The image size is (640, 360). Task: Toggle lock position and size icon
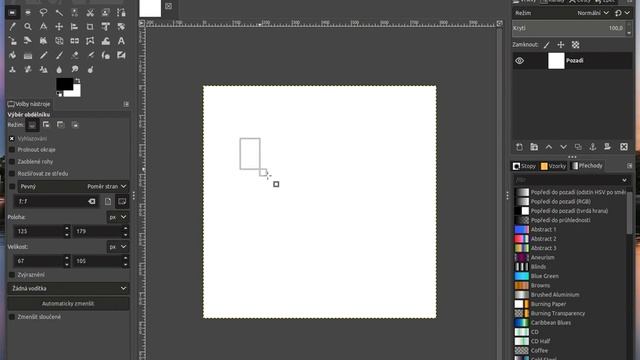(x=561, y=45)
